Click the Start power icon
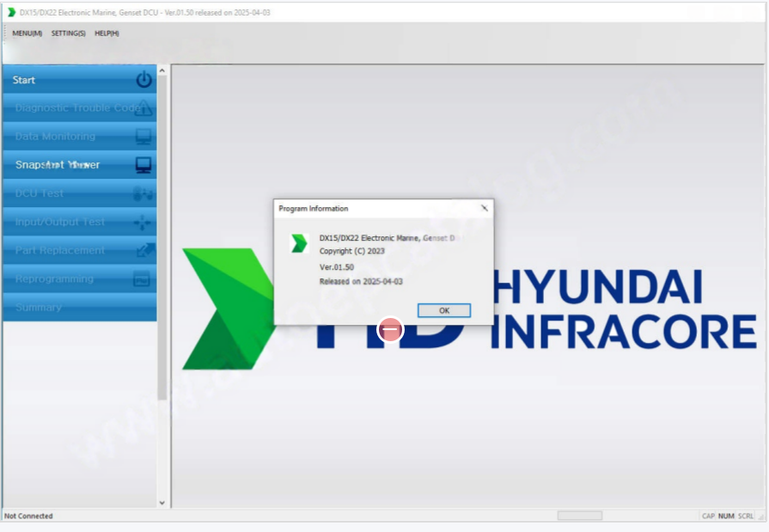769x532 pixels. click(x=143, y=80)
